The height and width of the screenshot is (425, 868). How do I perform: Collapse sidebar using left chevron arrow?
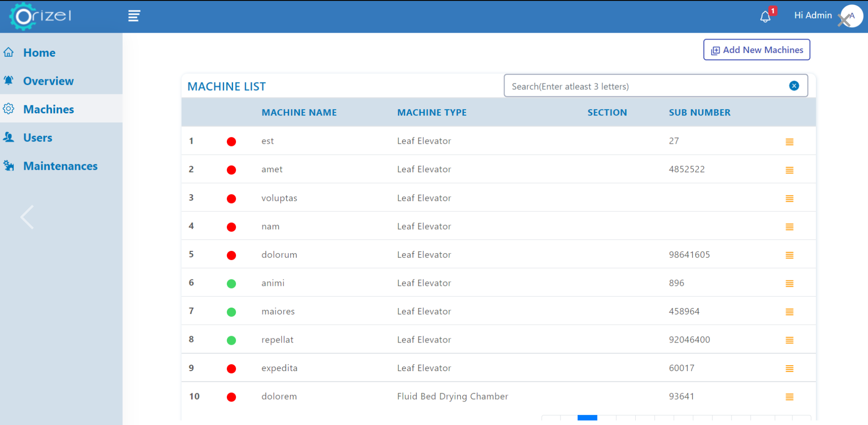tap(27, 217)
